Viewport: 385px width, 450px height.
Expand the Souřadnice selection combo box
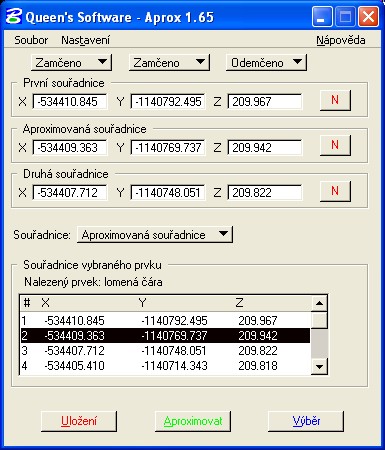(155, 235)
